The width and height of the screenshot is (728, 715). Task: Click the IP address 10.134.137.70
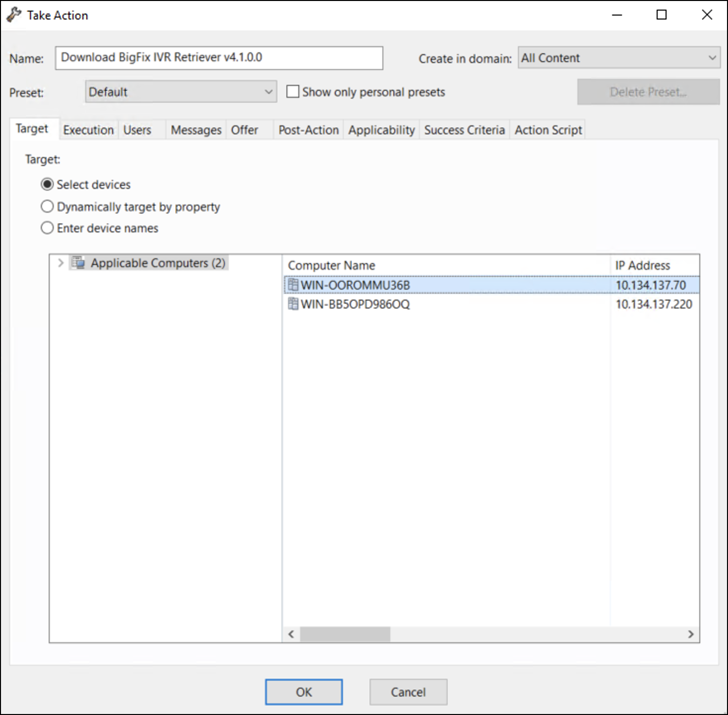(651, 285)
